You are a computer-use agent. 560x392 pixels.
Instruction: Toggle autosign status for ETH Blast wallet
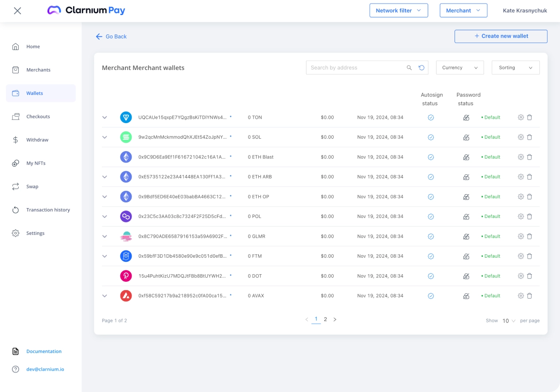tap(431, 157)
